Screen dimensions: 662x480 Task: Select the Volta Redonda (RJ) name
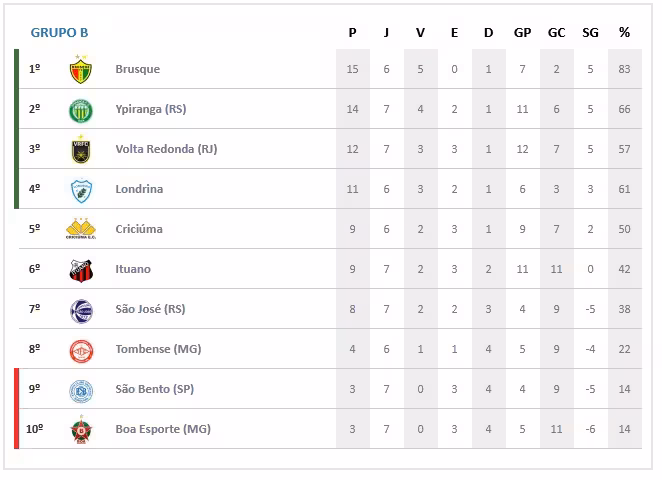[166, 149]
